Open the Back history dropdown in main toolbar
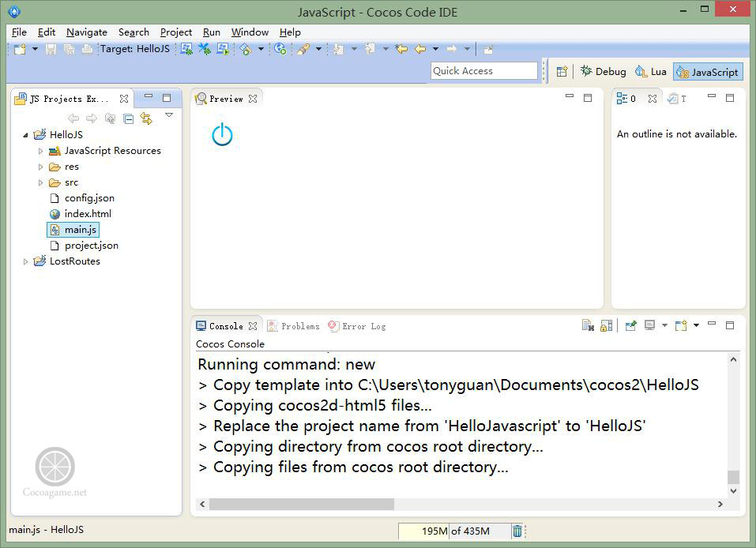 tap(435, 49)
